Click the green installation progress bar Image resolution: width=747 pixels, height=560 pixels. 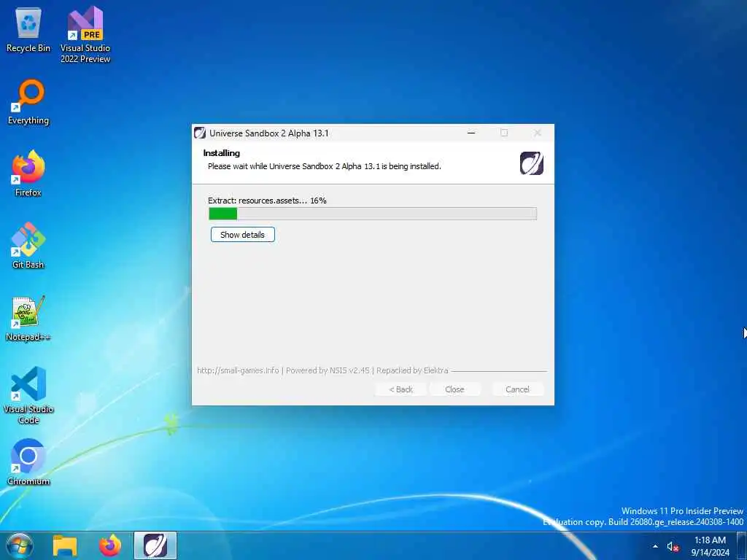pos(373,214)
